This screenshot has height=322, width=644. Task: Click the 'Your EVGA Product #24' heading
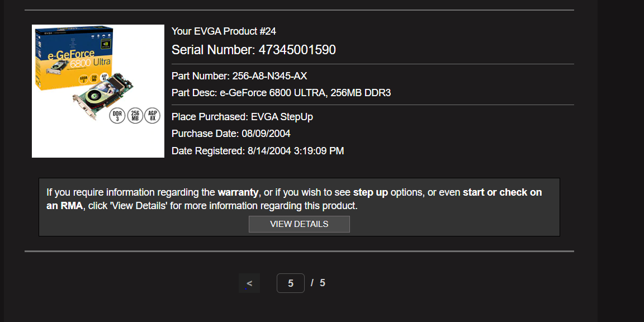[224, 31]
